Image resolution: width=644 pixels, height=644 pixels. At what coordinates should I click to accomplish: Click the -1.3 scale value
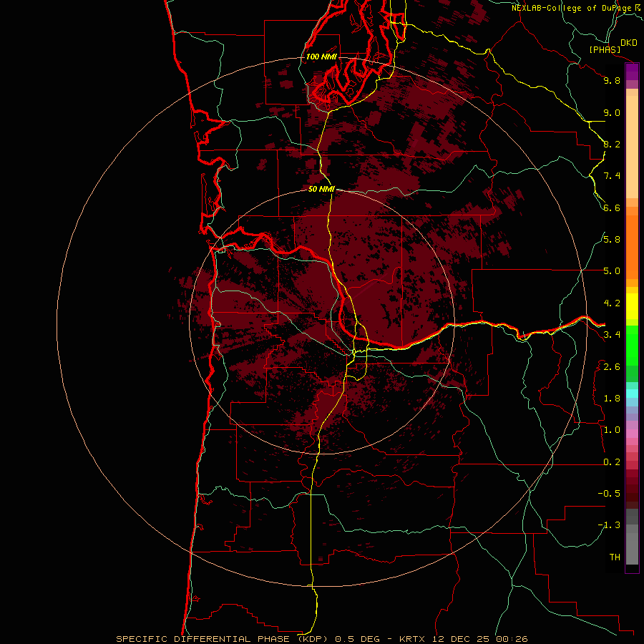click(609, 525)
